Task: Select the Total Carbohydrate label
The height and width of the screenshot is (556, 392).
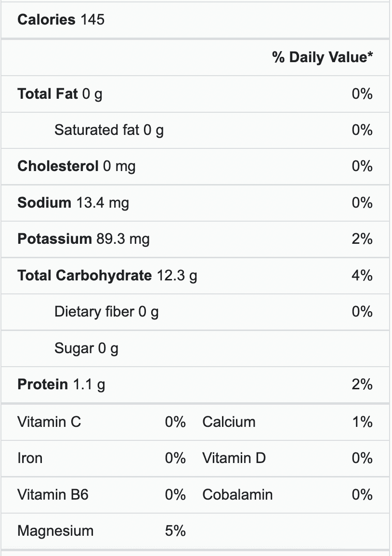Action: [x=84, y=276]
